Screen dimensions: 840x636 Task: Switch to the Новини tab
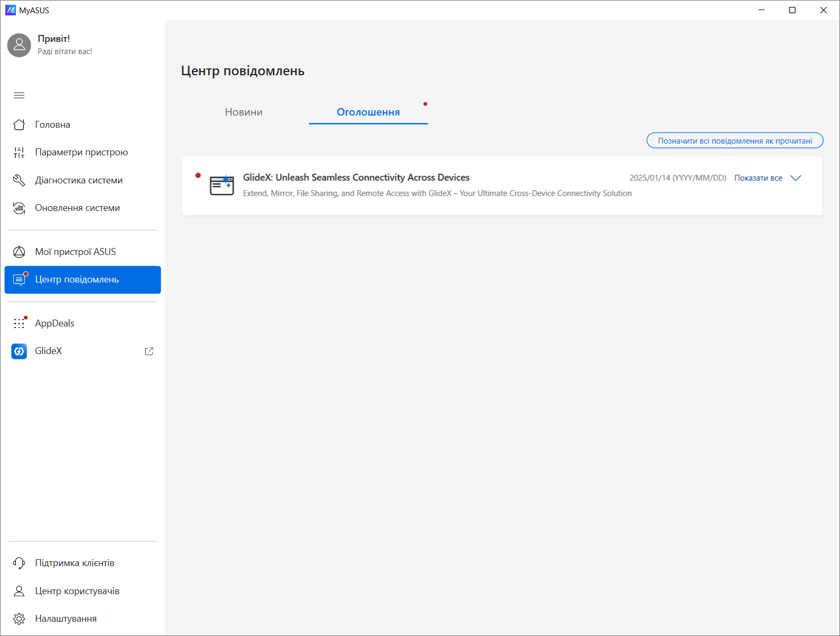coord(243,112)
